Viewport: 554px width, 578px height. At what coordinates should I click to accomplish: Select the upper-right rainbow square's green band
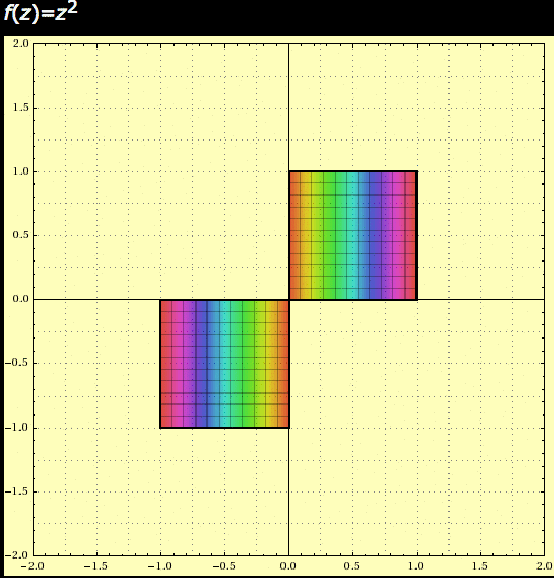point(330,235)
